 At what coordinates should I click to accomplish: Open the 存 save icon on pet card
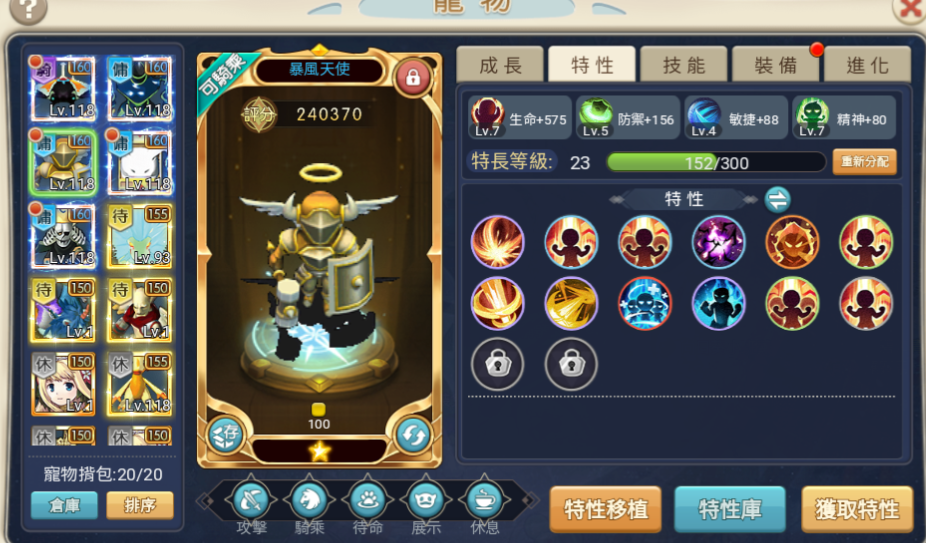click(226, 436)
